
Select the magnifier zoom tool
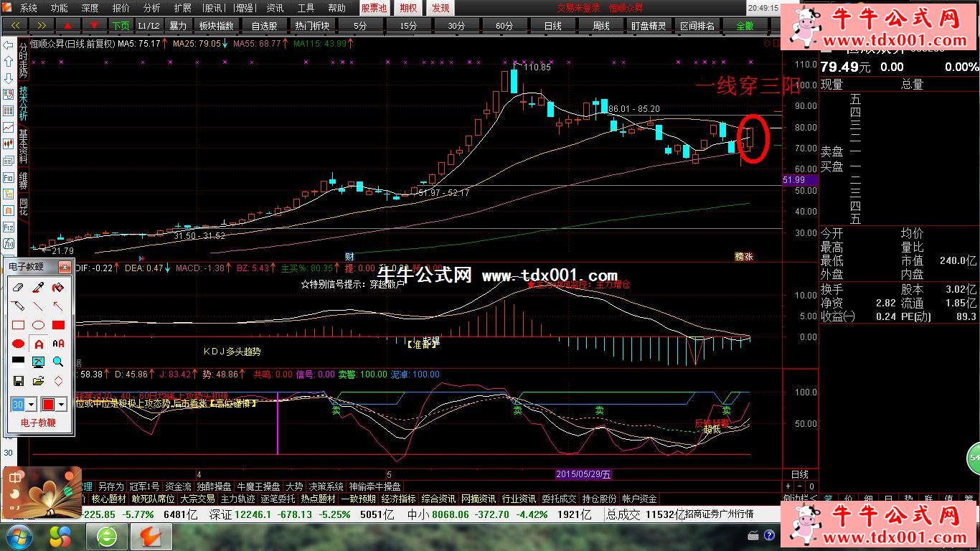point(58,362)
